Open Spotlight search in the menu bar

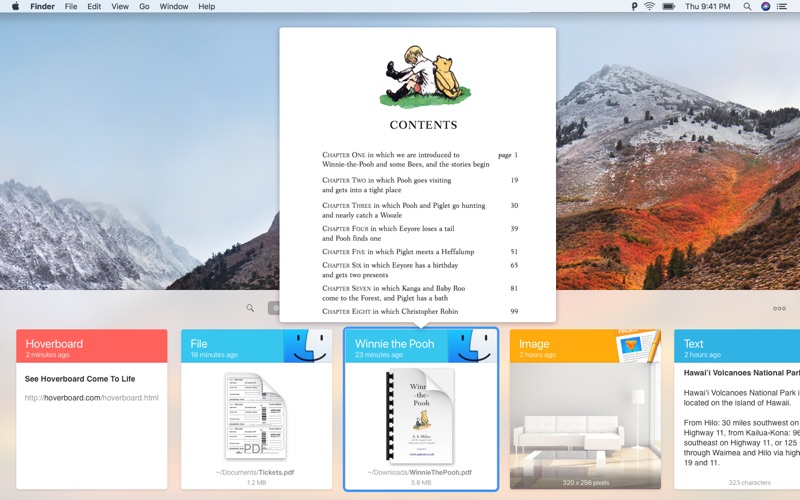click(x=747, y=7)
